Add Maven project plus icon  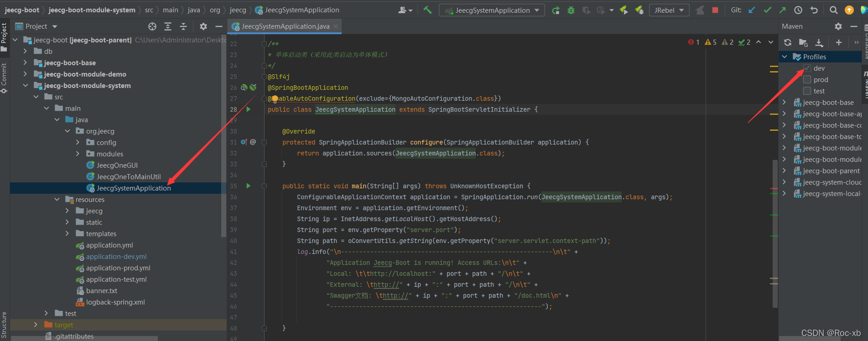point(838,42)
